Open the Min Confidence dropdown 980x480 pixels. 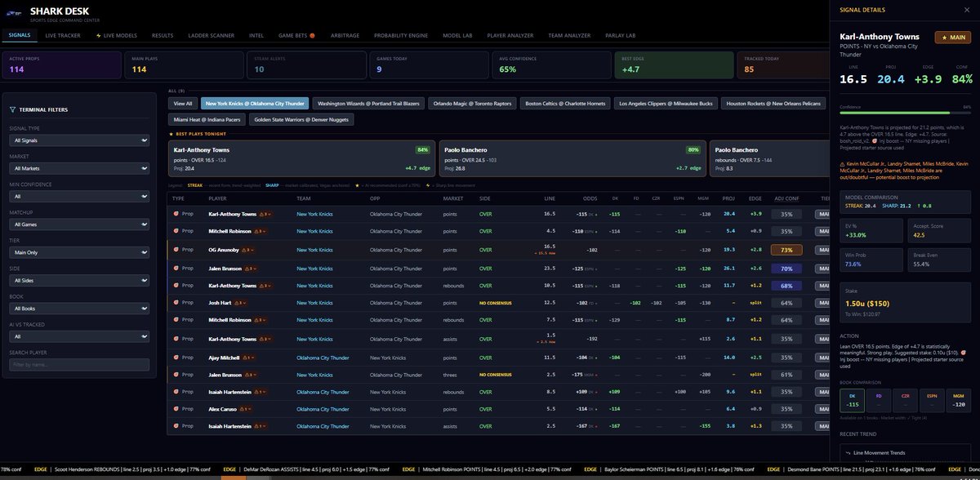pos(79,196)
